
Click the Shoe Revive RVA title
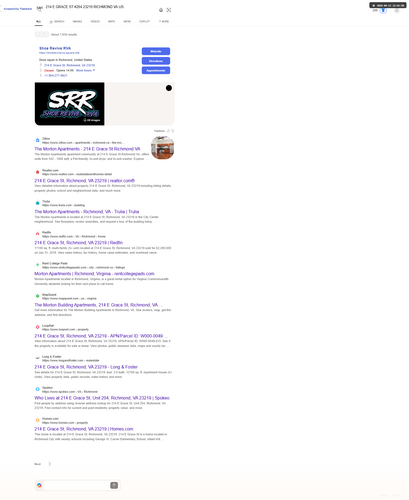(x=55, y=48)
